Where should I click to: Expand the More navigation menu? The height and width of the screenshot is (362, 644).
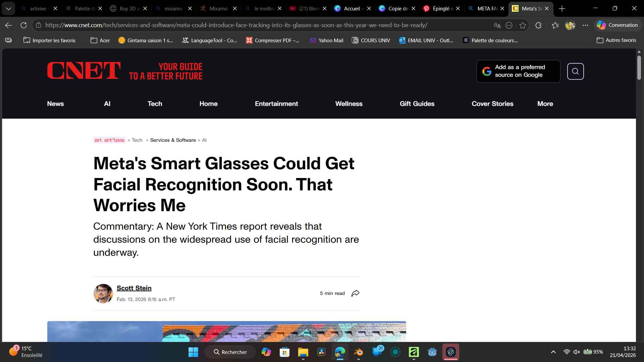545,104
